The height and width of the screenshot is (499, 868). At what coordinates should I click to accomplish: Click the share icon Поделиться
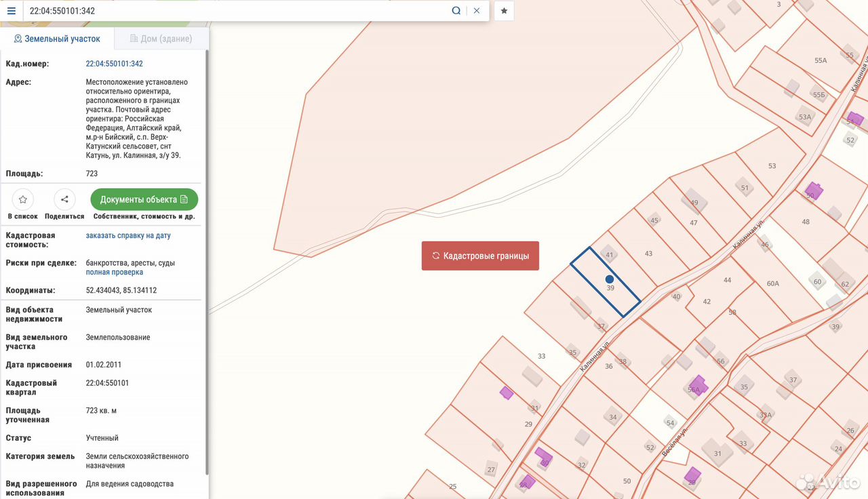(64, 199)
